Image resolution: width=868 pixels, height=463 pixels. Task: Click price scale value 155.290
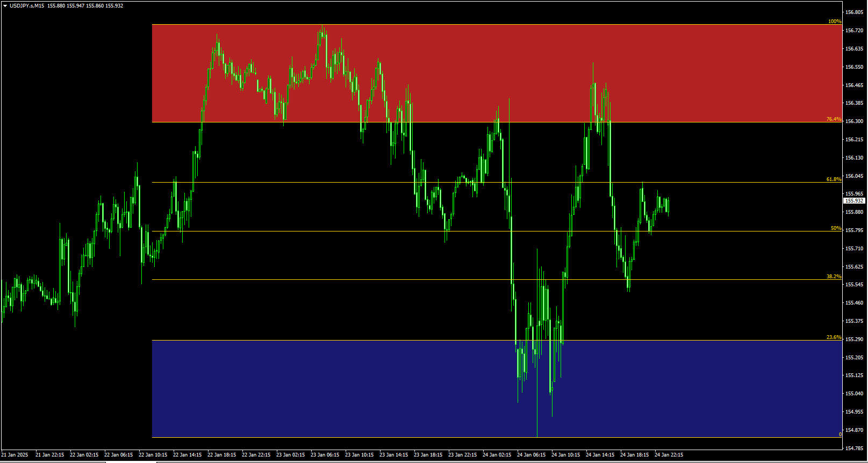[x=854, y=339]
